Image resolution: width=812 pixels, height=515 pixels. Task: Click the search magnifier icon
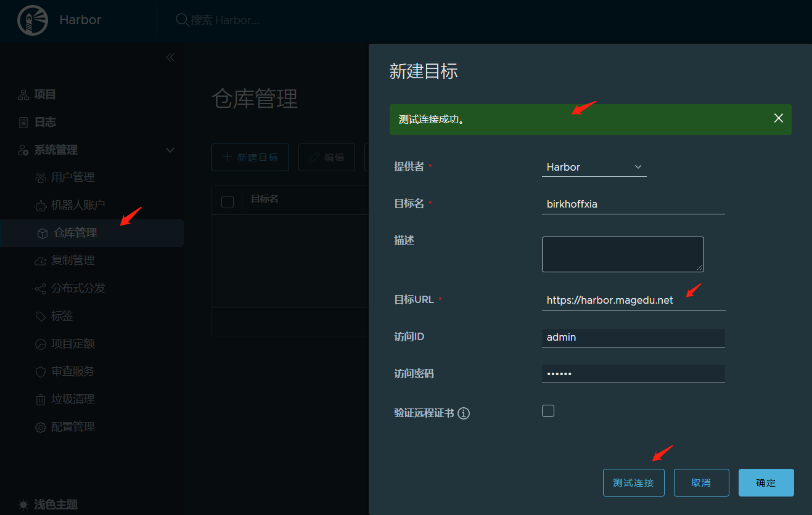click(182, 20)
